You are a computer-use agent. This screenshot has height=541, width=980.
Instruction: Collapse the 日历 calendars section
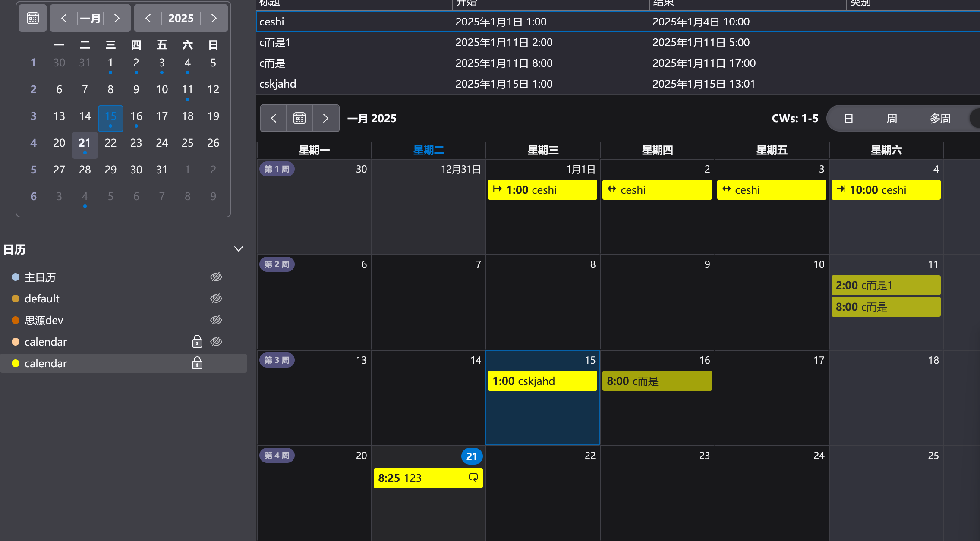coord(239,249)
